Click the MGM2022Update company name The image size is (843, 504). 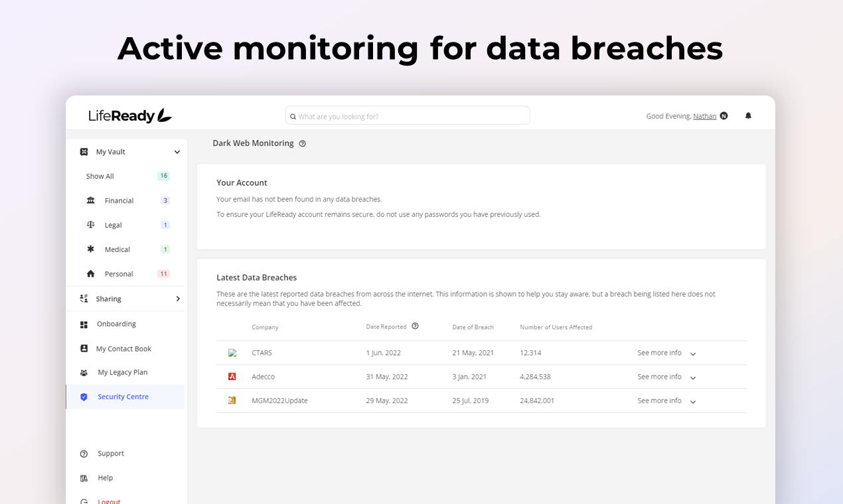pyautogui.click(x=279, y=401)
